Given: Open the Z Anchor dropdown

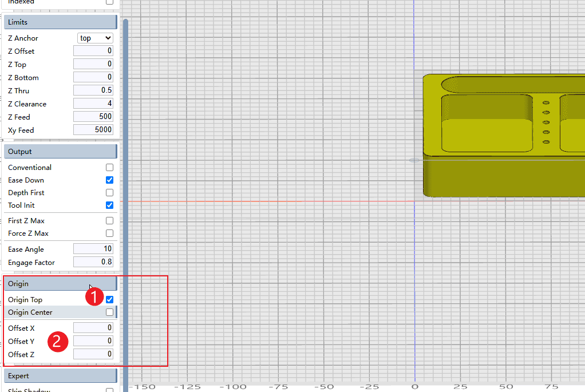Looking at the screenshot, I should coord(95,38).
